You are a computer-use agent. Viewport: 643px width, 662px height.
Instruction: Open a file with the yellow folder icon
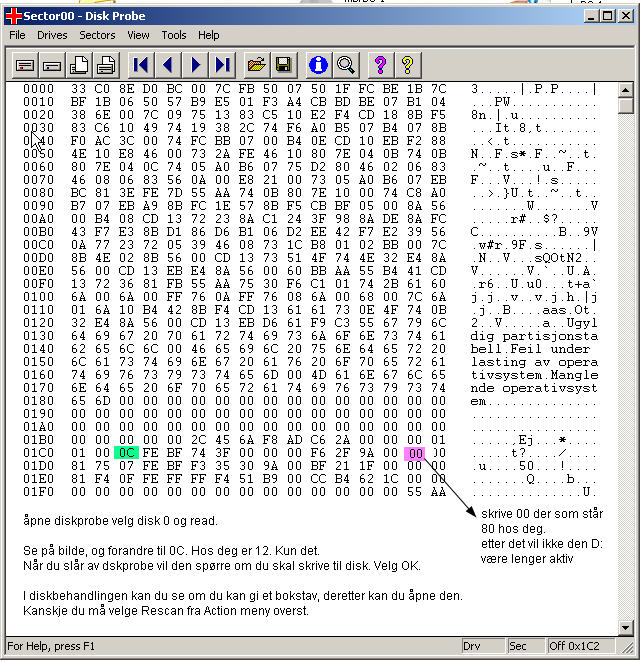[257, 65]
